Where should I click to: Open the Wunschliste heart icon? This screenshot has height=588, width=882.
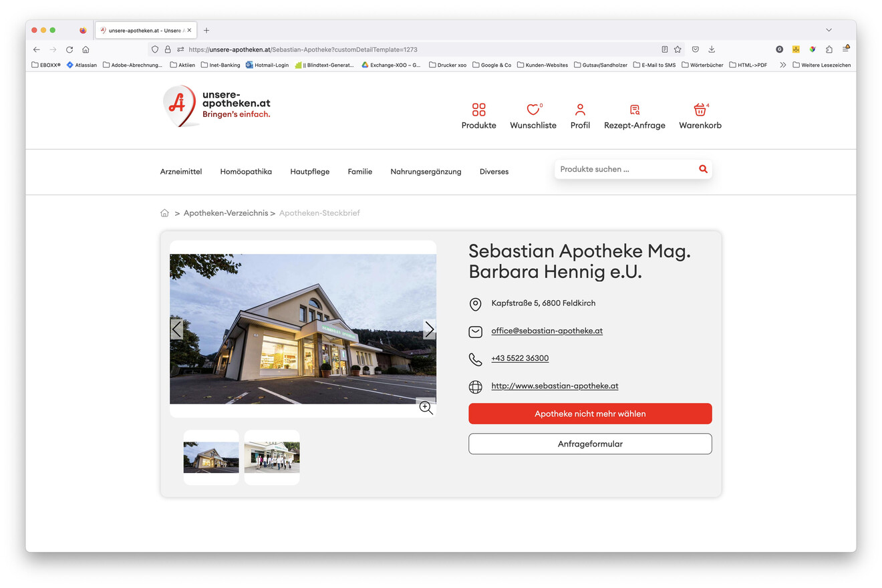click(533, 110)
